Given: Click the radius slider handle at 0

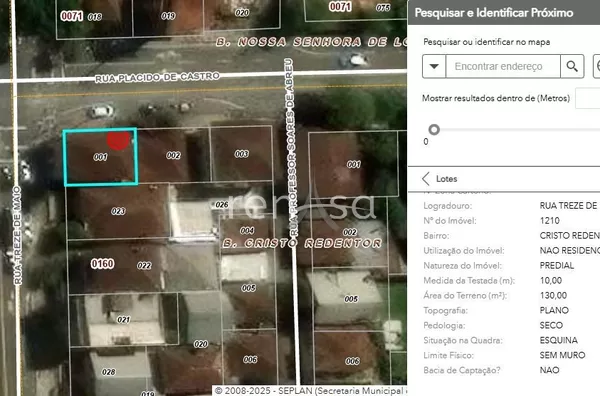Looking at the screenshot, I should pos(434,130).
